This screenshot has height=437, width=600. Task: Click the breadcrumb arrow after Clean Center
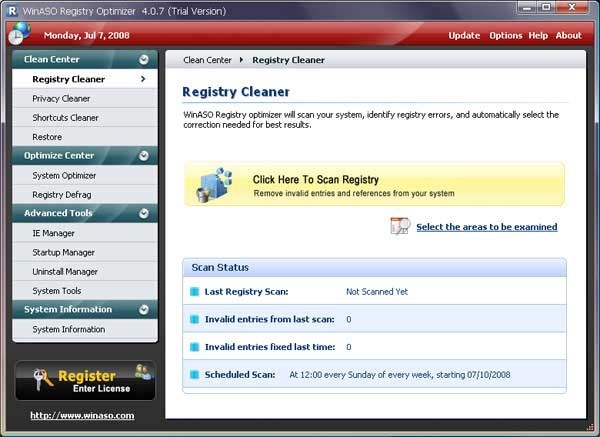point(241,60)
